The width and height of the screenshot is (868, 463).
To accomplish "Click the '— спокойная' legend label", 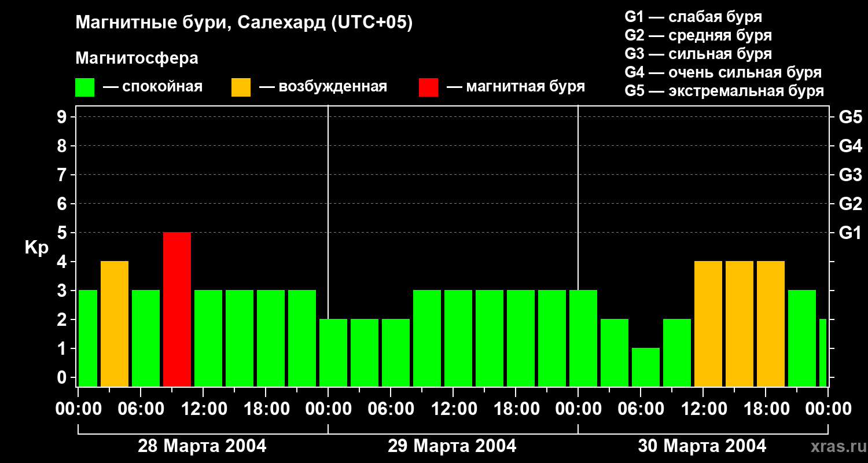I will (153, 87).
